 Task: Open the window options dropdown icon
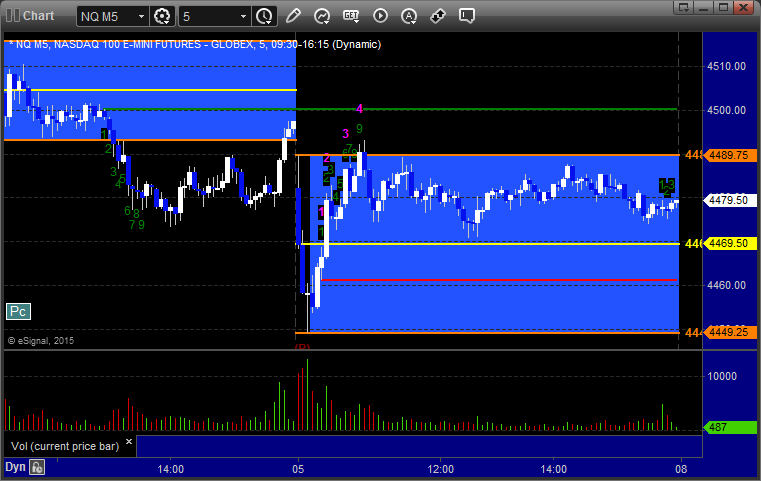683,7
